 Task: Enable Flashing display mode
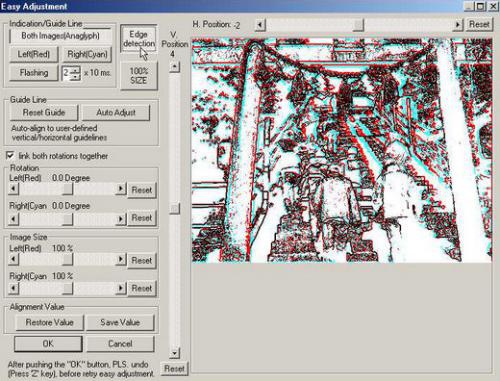click(x=34, y=73)
